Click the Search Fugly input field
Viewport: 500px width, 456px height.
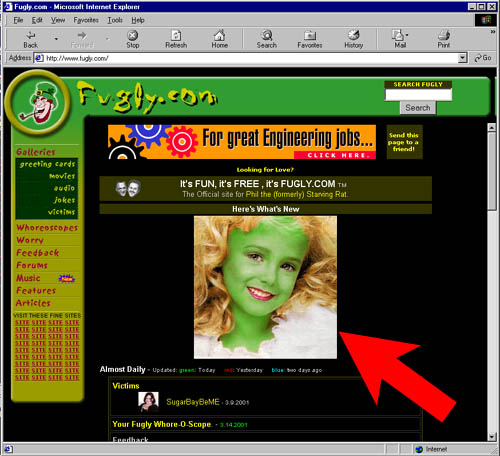point(418,95)
